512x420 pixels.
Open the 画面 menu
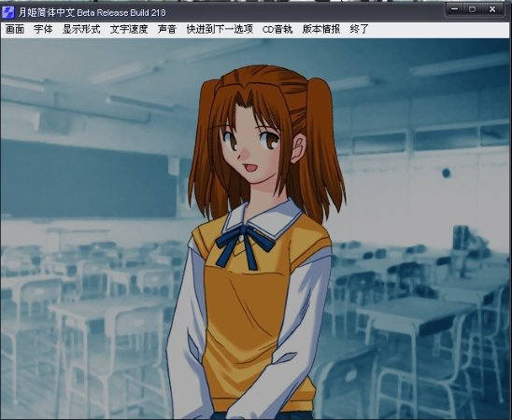(15, 29)
